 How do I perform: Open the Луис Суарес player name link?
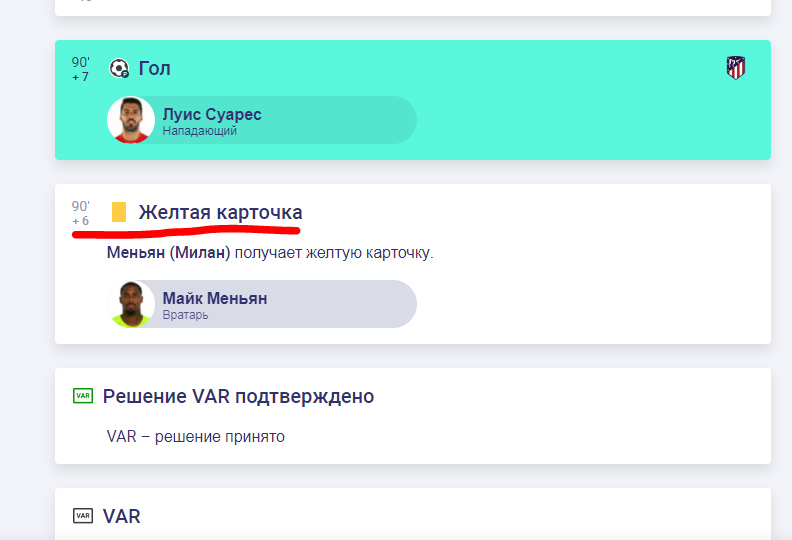coord(212,114)
